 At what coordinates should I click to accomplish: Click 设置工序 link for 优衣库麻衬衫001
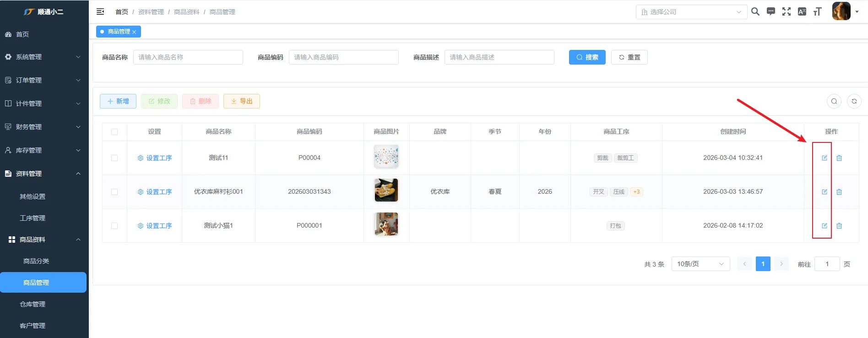155,192
